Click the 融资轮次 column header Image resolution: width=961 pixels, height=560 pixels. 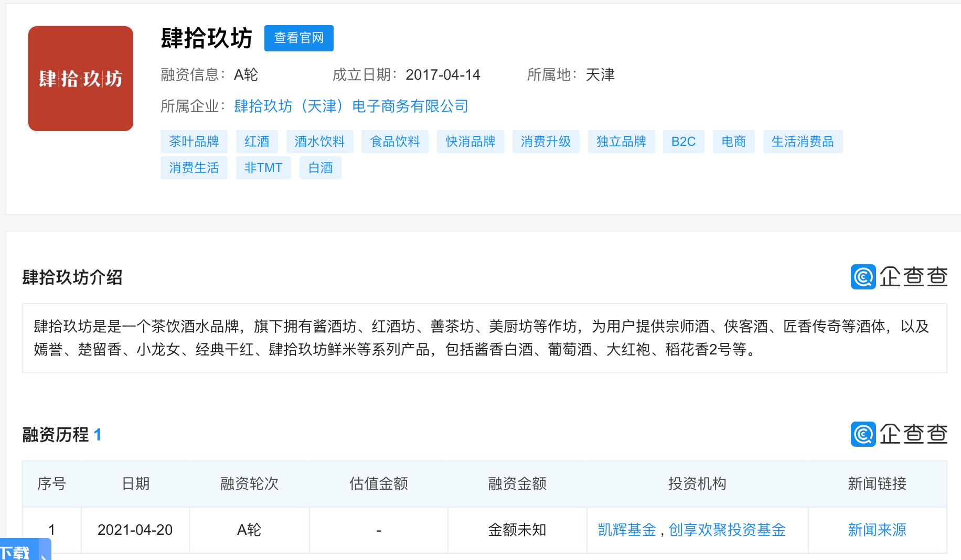tap(249, 483)
